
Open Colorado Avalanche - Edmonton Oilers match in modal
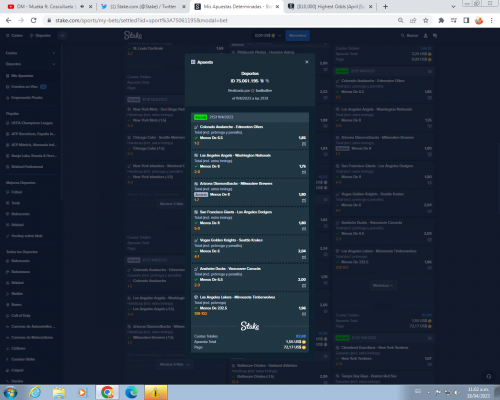231,127
